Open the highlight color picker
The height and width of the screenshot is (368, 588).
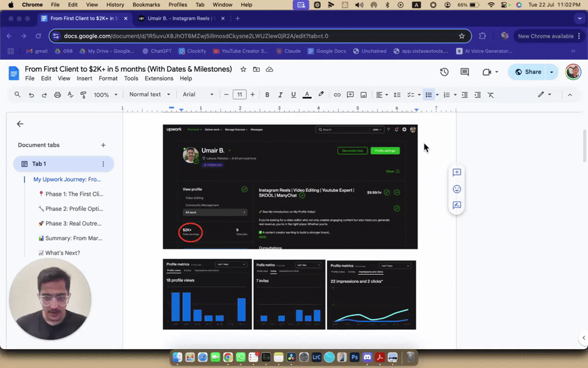320,95
